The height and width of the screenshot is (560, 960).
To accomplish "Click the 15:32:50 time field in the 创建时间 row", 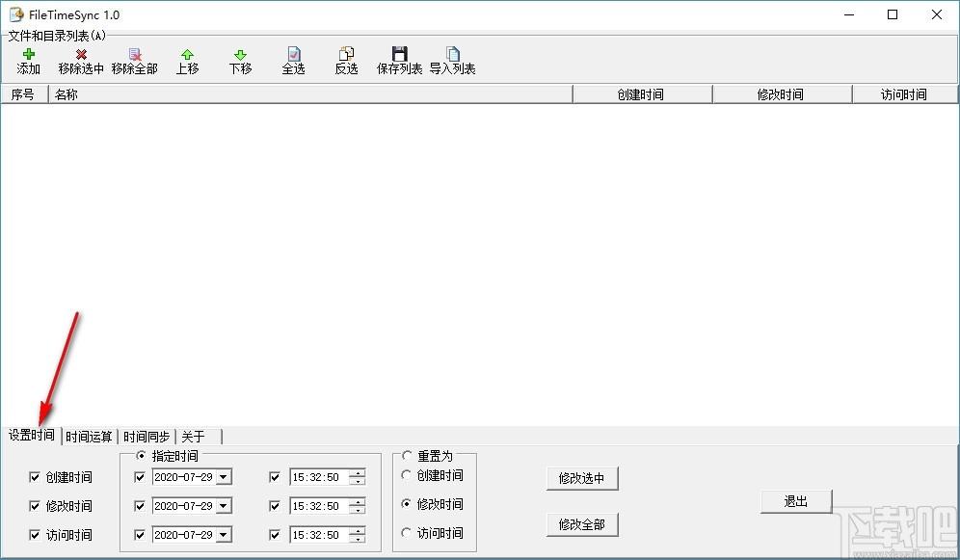I will [320, 477].
